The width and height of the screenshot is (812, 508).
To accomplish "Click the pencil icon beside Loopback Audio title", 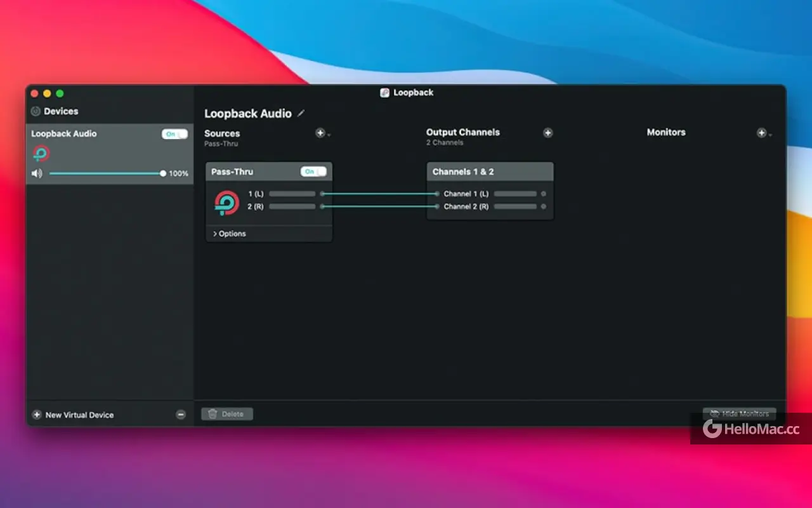I will click(301, 114).
